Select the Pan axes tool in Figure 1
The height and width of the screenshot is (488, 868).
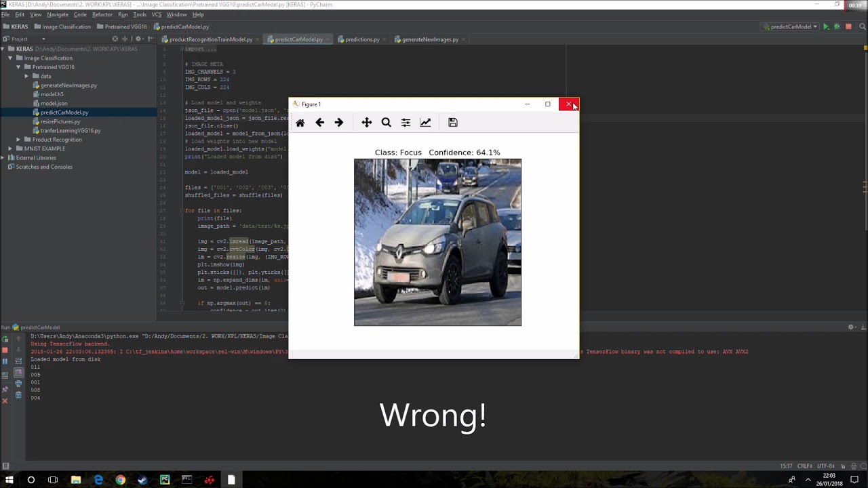pos(366,123)
